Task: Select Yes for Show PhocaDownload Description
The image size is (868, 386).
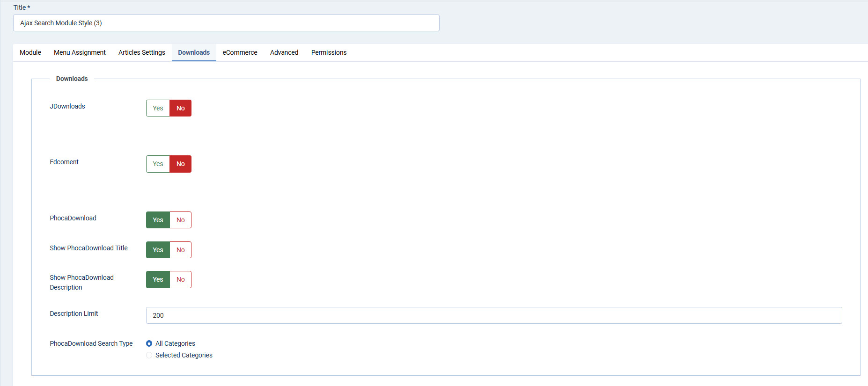Action: [x=158, y=279]
